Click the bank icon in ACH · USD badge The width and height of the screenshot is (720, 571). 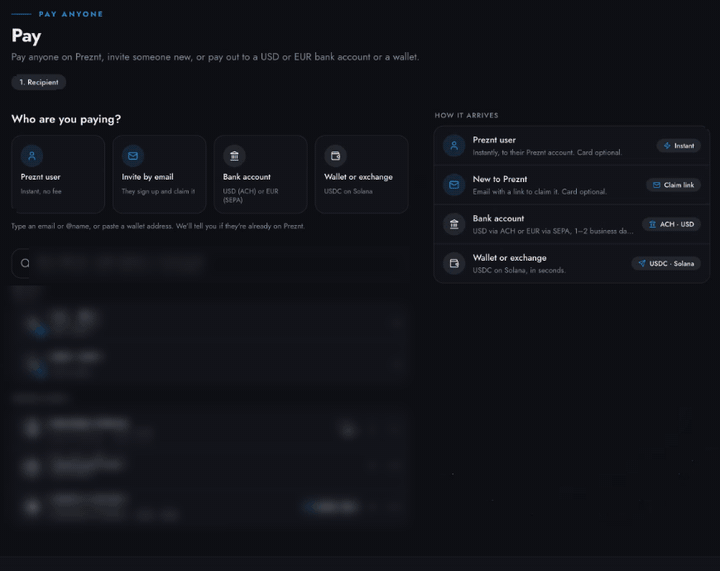coord(652,224)
